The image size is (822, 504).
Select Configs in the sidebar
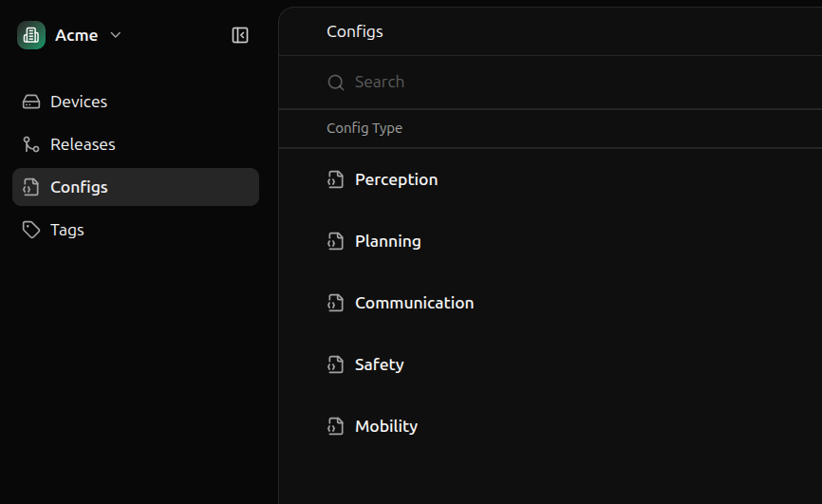coord(79,187)
